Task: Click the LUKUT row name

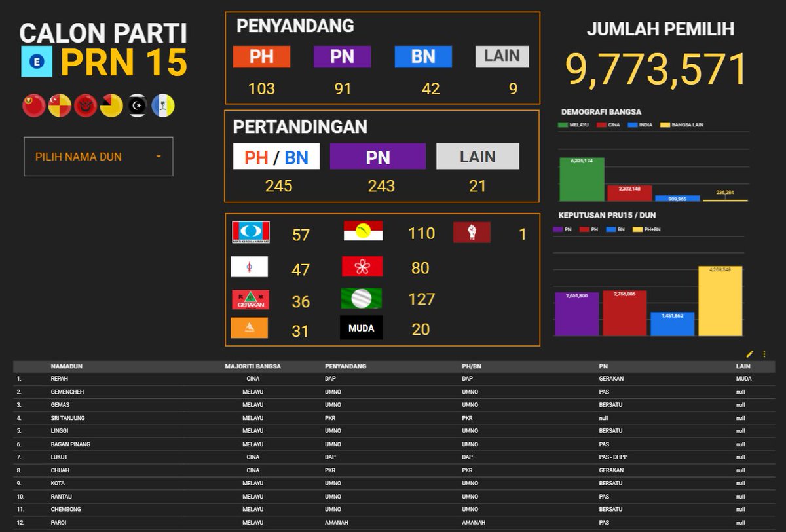Action: (60, 457)
